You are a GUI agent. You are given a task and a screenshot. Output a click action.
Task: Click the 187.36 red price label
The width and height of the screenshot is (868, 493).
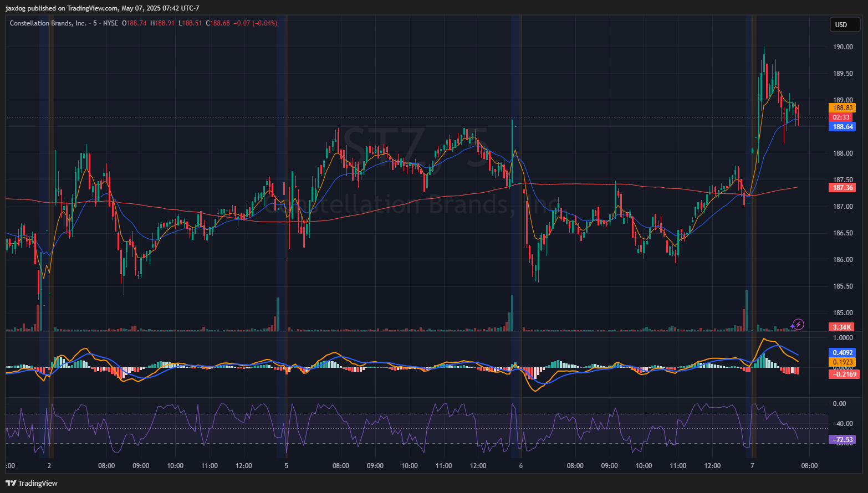coord(843,188)
